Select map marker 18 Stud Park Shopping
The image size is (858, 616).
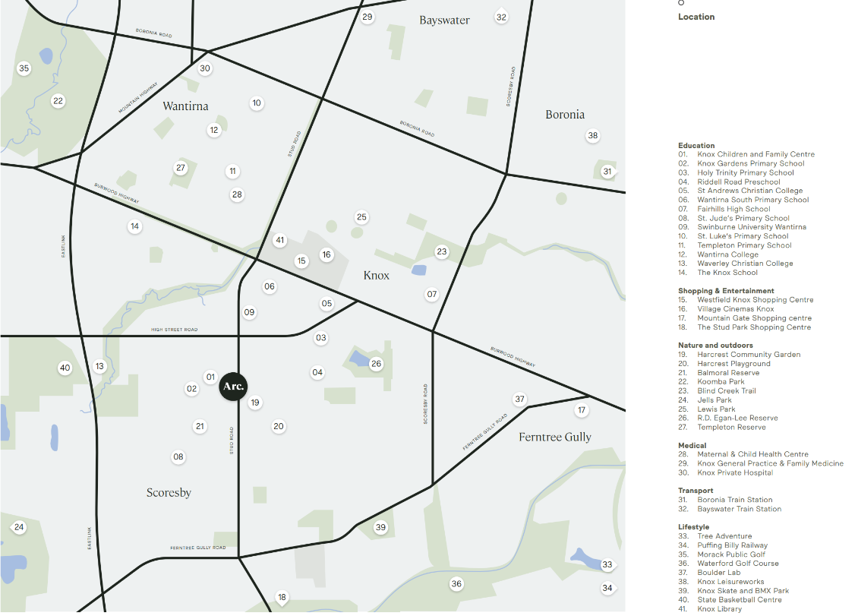point(282,597)
